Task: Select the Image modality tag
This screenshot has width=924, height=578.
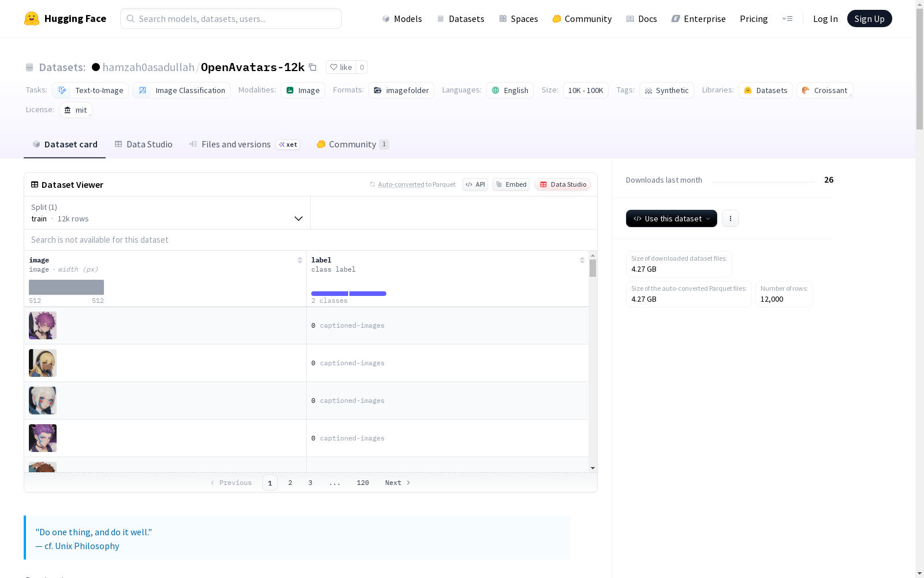Action: (303, 90)
